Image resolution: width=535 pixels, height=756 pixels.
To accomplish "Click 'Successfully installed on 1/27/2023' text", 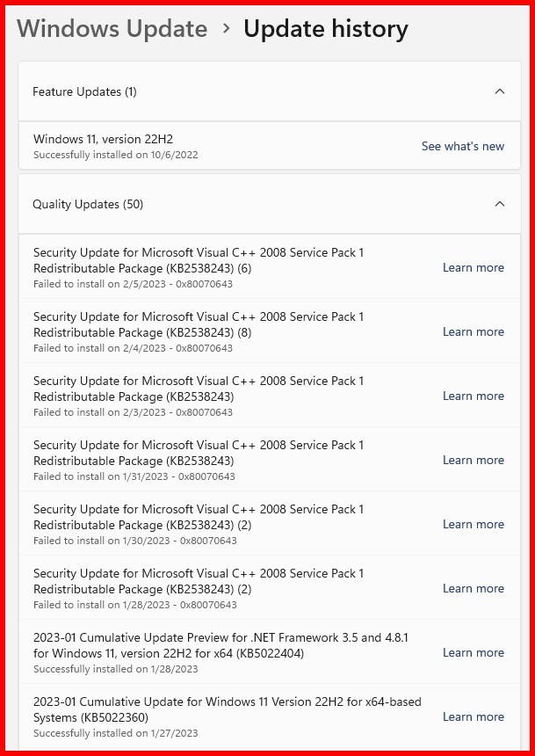I will [x=116, y=733].
